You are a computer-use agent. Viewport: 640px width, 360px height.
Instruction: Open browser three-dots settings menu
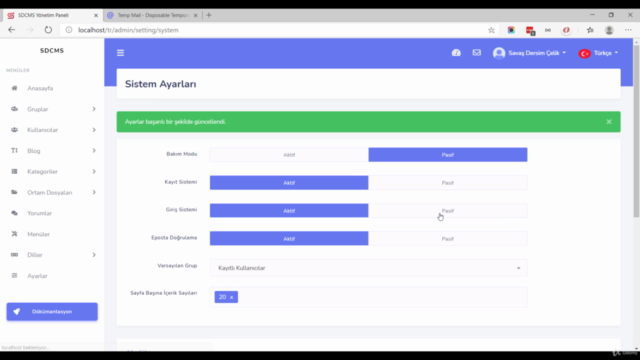(x=628, y=30)
